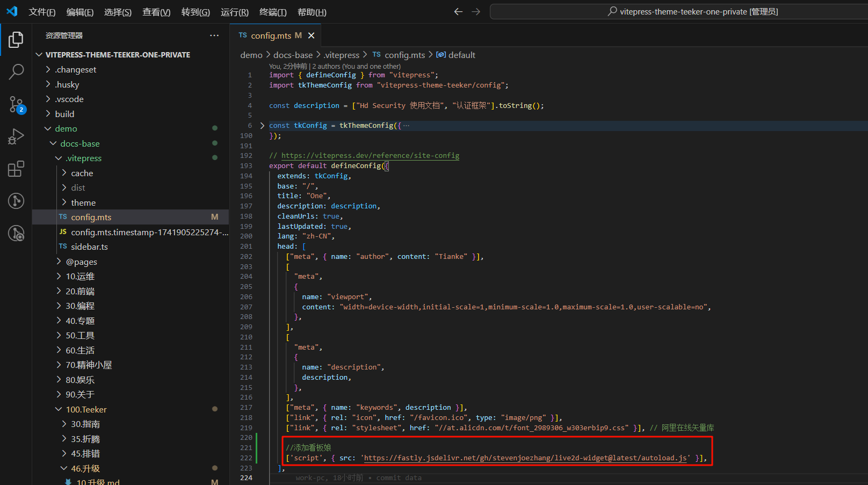
Task: Expand the theme folder
Action: click(x=64, y=202)
